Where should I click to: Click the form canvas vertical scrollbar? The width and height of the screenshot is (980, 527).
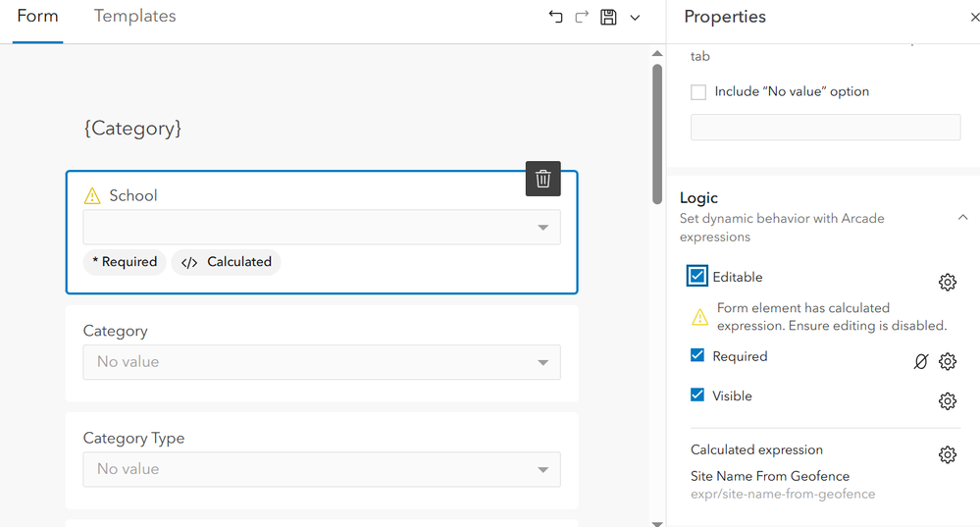point(657,132)
